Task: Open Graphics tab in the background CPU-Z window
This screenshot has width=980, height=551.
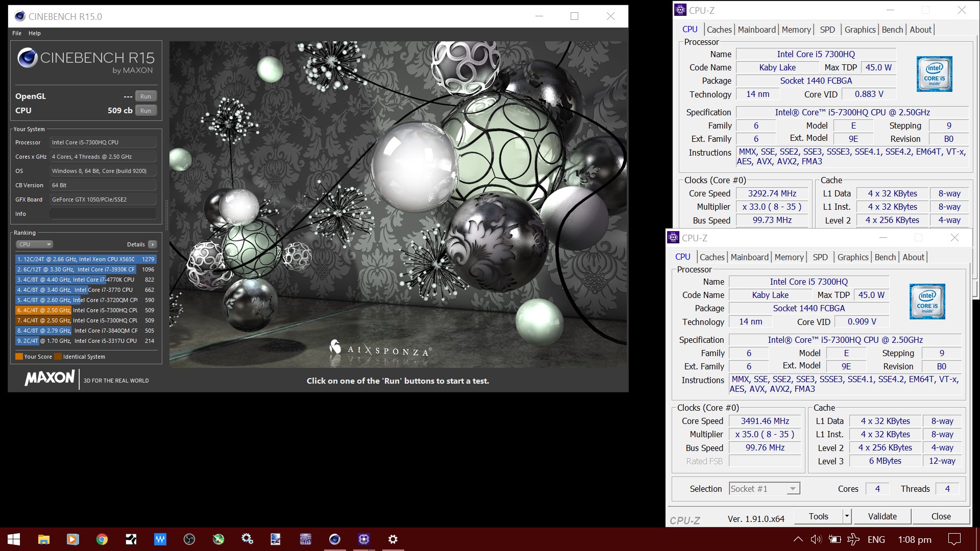Action: (x=860, y=30)
